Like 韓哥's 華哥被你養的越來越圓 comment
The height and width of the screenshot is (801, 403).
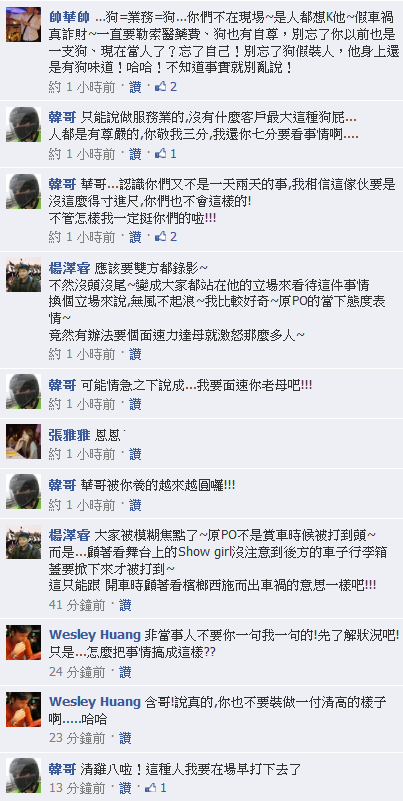pyautogui.click(x=135, y=505)
